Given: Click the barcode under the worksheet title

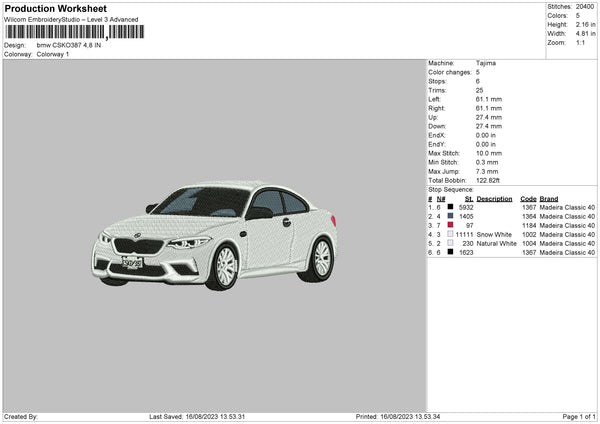Looking at the screenshot, I should coord(75,33).
